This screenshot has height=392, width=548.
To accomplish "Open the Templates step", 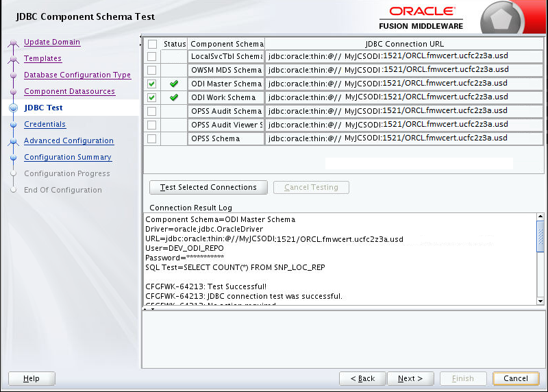I will point(42,58).
